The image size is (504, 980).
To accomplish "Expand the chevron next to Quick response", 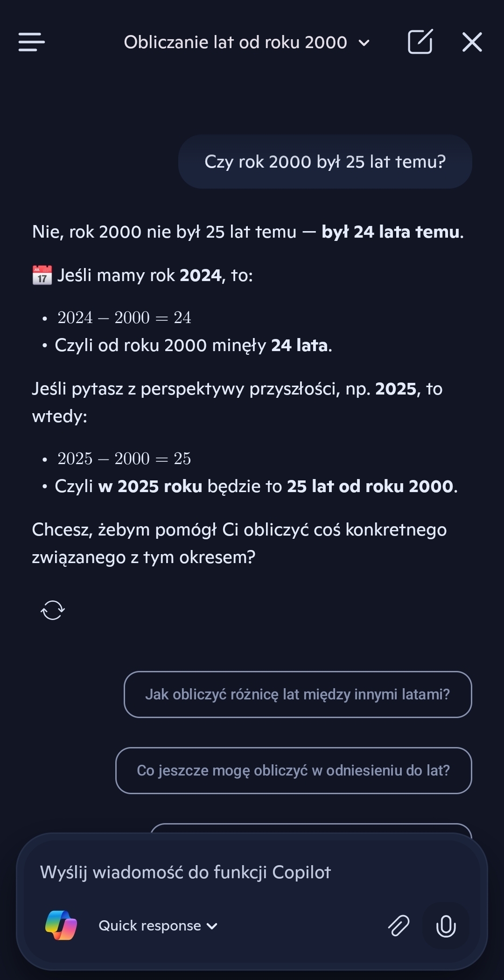I will (212, 926).
